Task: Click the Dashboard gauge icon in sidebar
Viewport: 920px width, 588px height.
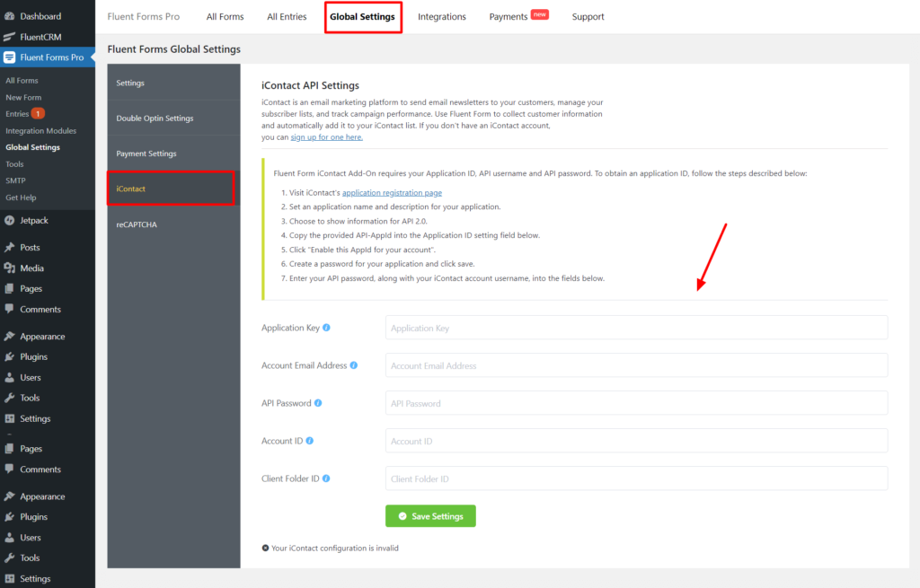Action: point(9,16)
